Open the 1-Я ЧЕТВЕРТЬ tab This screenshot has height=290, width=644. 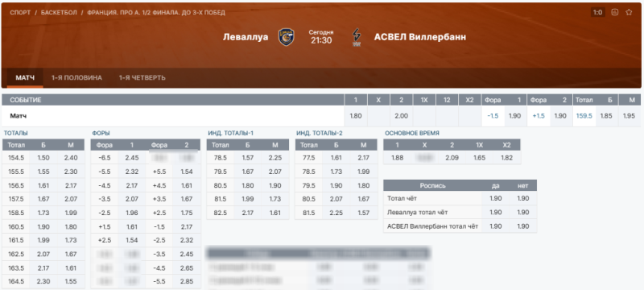142,77
